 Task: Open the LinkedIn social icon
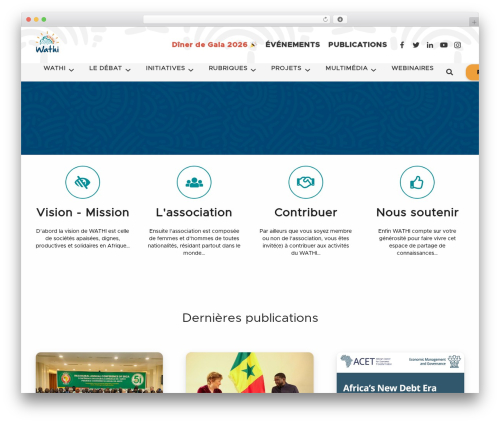(x=430, y=45)
